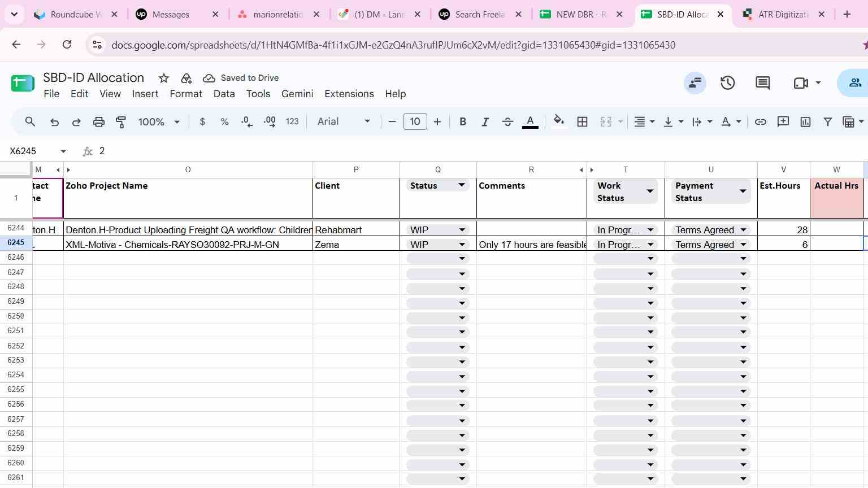Click the insert chart icon
The width and height of the screenshot is (868, 488).
[x=805, y=122]
